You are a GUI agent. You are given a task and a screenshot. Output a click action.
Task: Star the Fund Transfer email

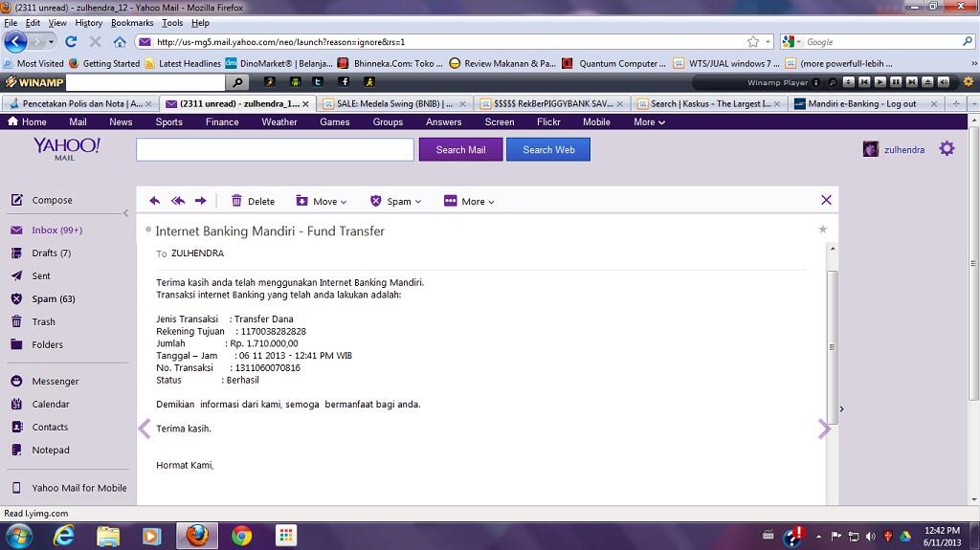pos(822,230)
